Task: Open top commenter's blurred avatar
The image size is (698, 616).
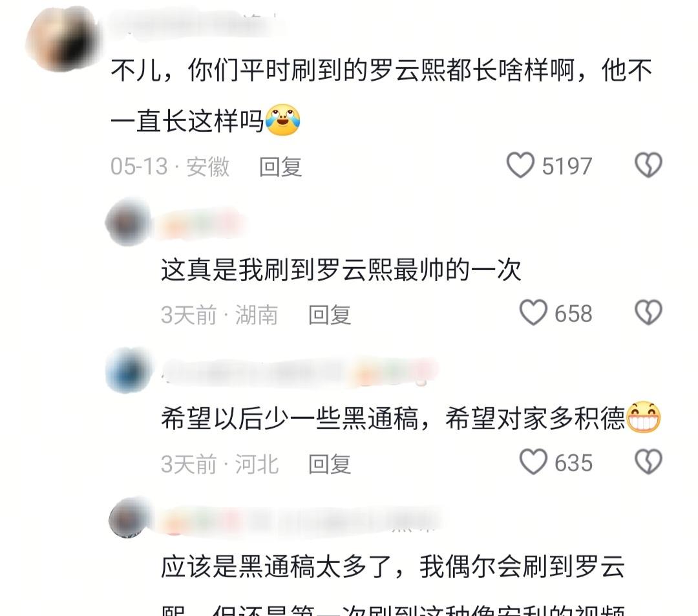Action: (x=63, y=39)
